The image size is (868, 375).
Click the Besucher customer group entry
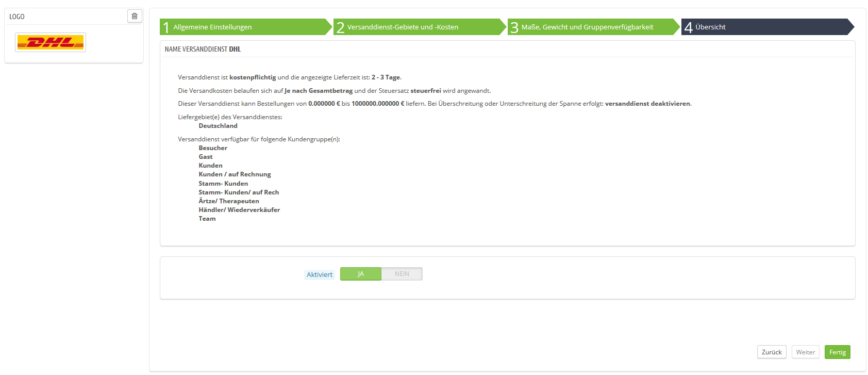[213, 148]
